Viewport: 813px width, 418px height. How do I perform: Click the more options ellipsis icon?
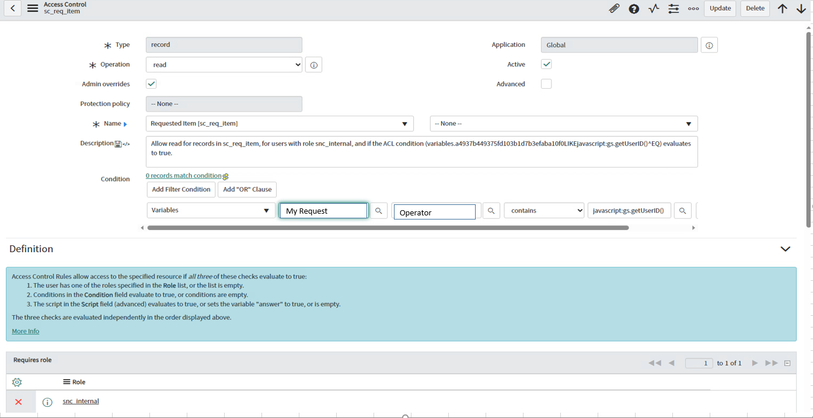(x=693, y=9)
